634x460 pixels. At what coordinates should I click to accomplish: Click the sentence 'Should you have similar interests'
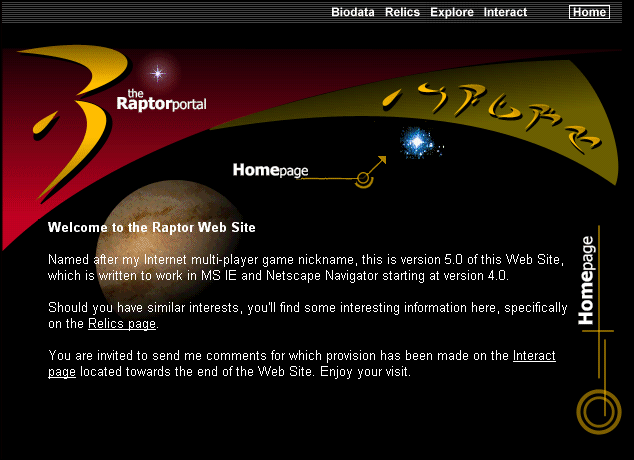pyautogui.click(x=307, y=315)
